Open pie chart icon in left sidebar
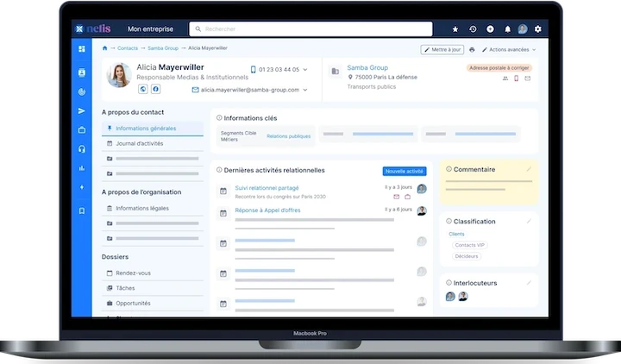 82,91
